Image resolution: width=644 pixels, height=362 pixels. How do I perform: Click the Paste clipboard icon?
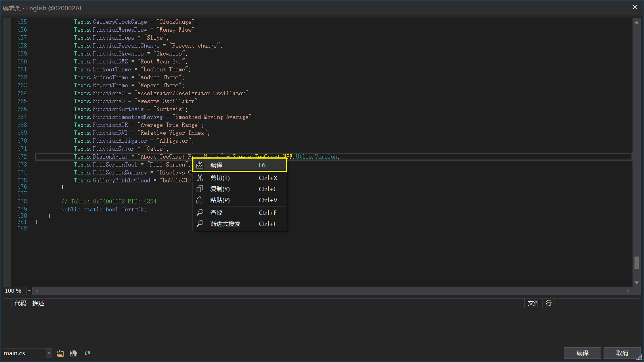(200, 200)
